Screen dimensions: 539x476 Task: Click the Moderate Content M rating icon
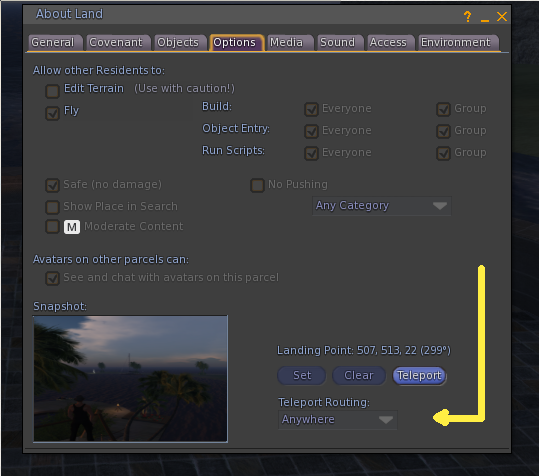72,227
